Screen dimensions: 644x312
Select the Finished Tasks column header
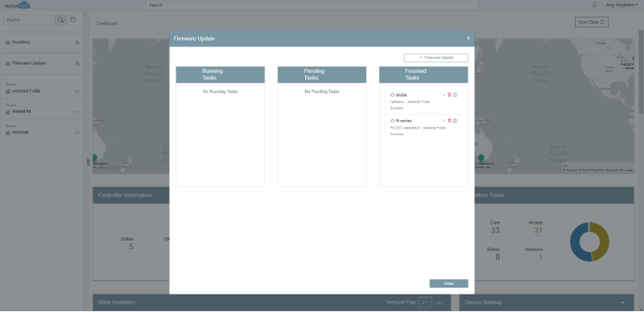pos(424,74)
